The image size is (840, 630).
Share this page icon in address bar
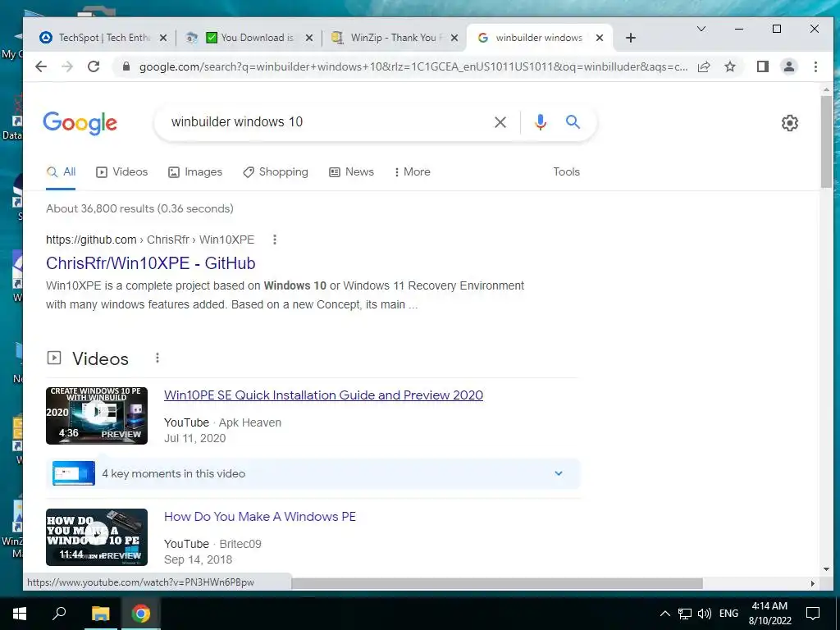704,66
